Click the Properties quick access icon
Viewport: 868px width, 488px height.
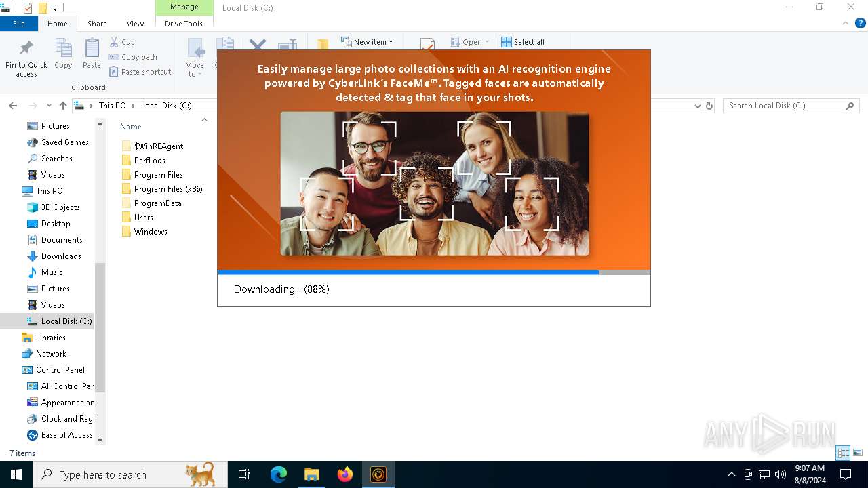(x=28, y=8)
